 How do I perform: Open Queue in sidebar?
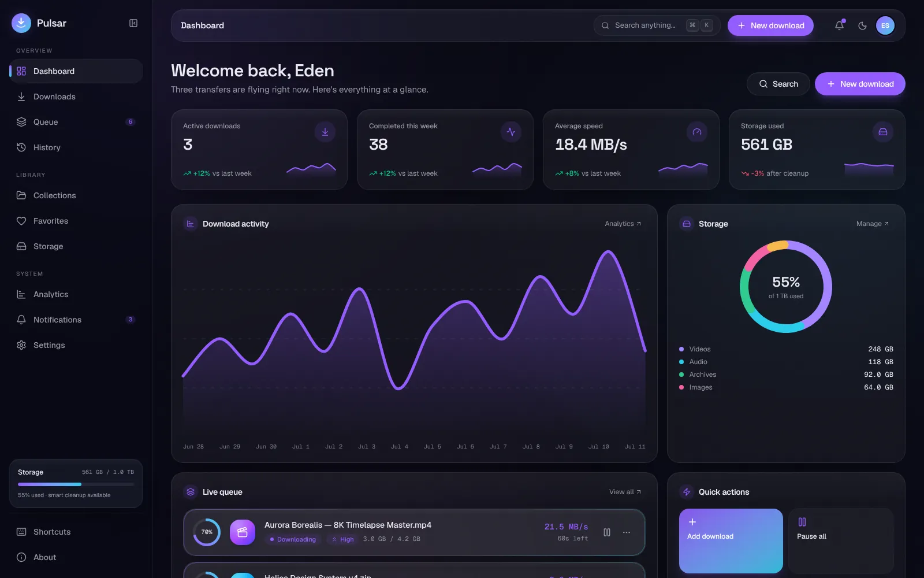tap(76, 122)
